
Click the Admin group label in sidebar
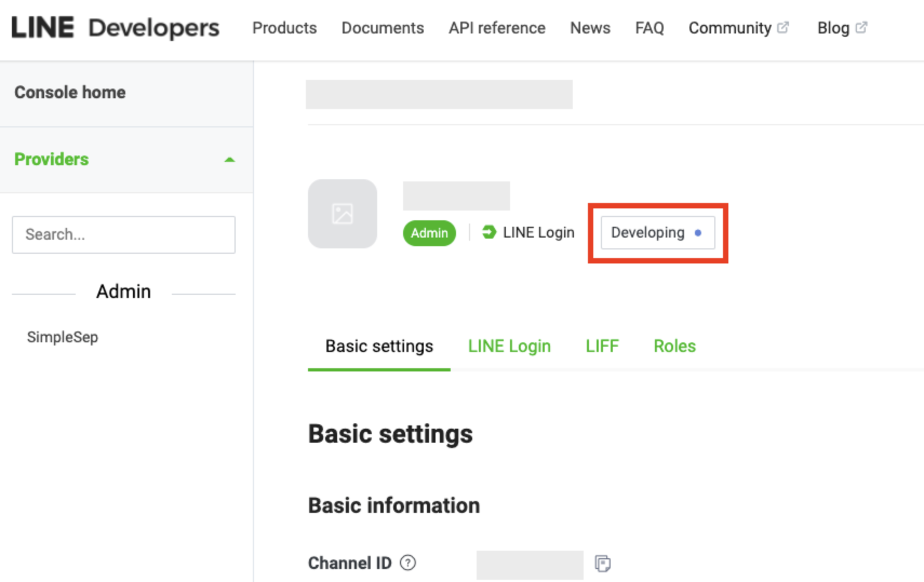(124, 292)
